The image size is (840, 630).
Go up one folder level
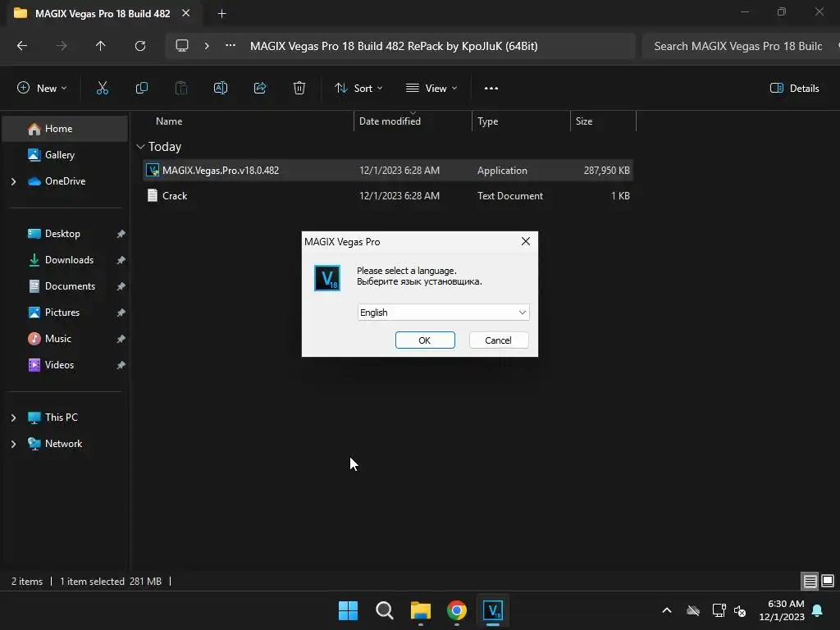[101, 46]
